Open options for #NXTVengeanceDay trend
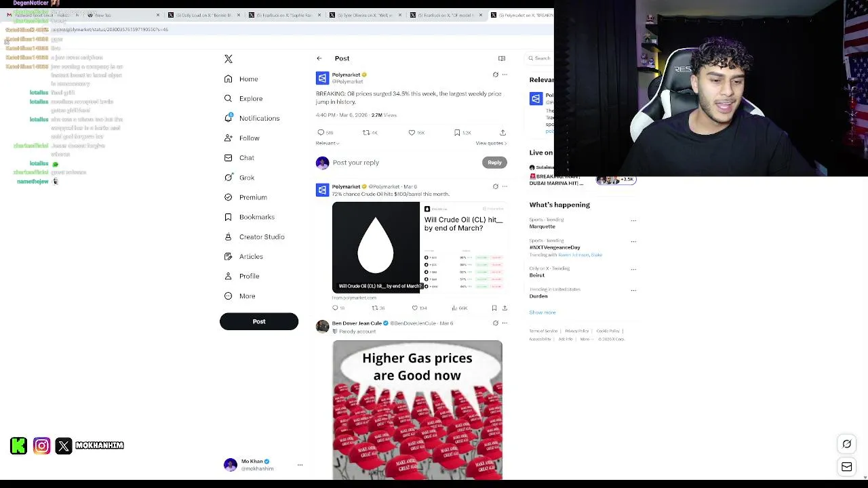The image size is (868, 488). pyautogui.click(x=633, y=241)
